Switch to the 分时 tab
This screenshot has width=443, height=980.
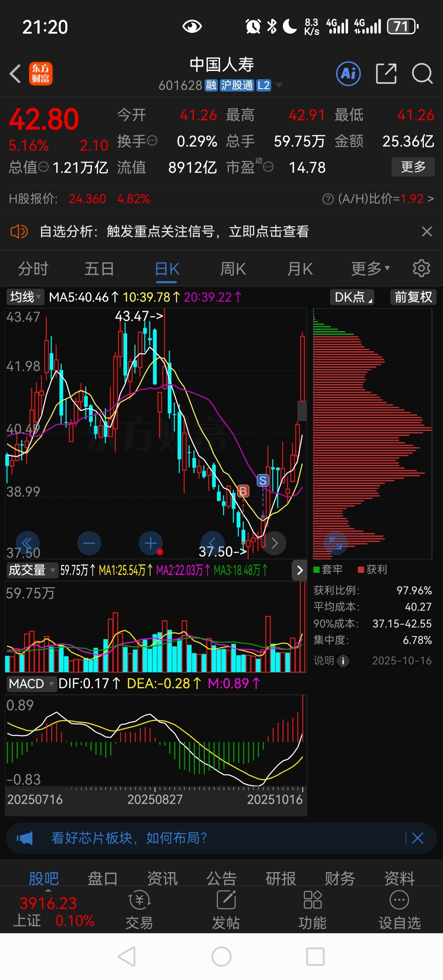tap(33, 269)
